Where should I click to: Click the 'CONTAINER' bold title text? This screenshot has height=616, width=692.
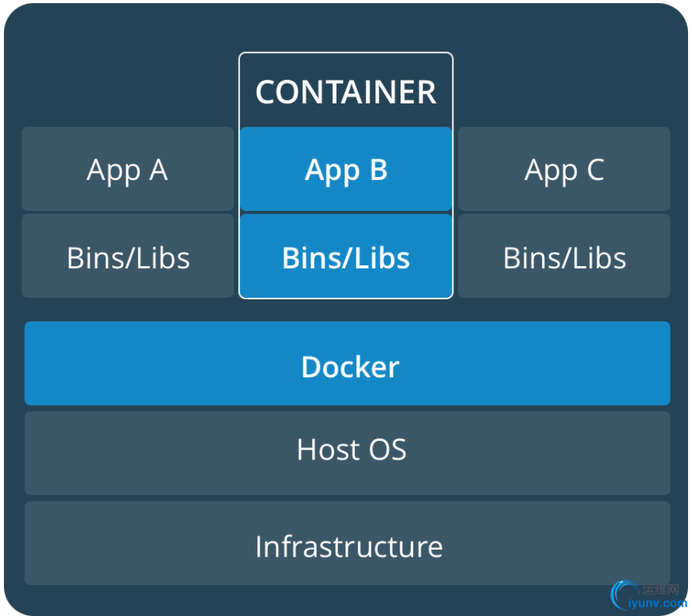click(346, 92)
